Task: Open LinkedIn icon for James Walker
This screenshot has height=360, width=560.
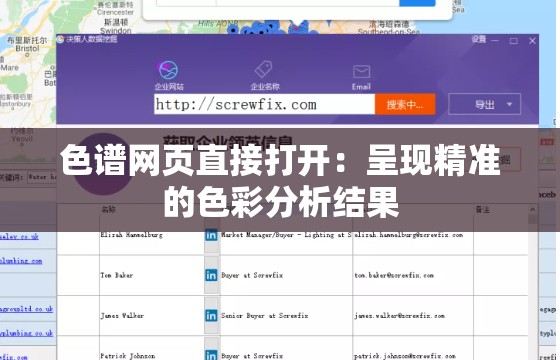Action: point(211,316)
